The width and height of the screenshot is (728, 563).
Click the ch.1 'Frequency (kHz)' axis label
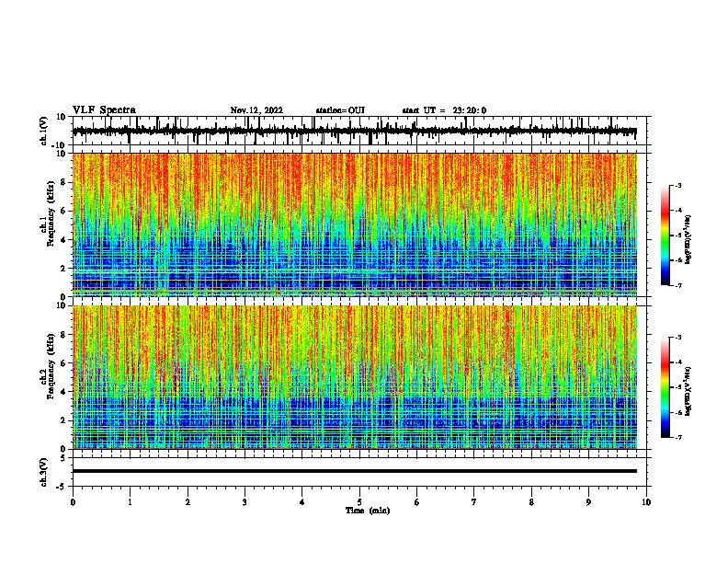click(51, 213)
